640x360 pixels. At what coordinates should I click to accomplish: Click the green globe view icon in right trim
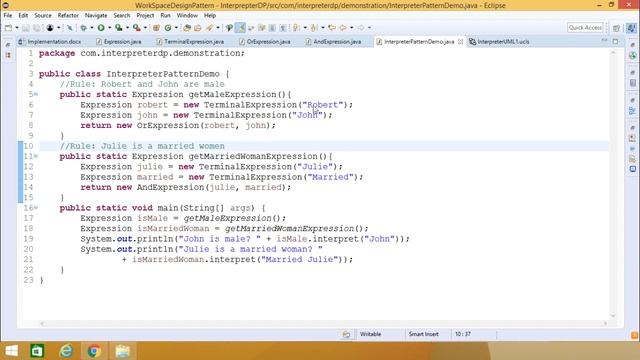[x=632, y=55]
